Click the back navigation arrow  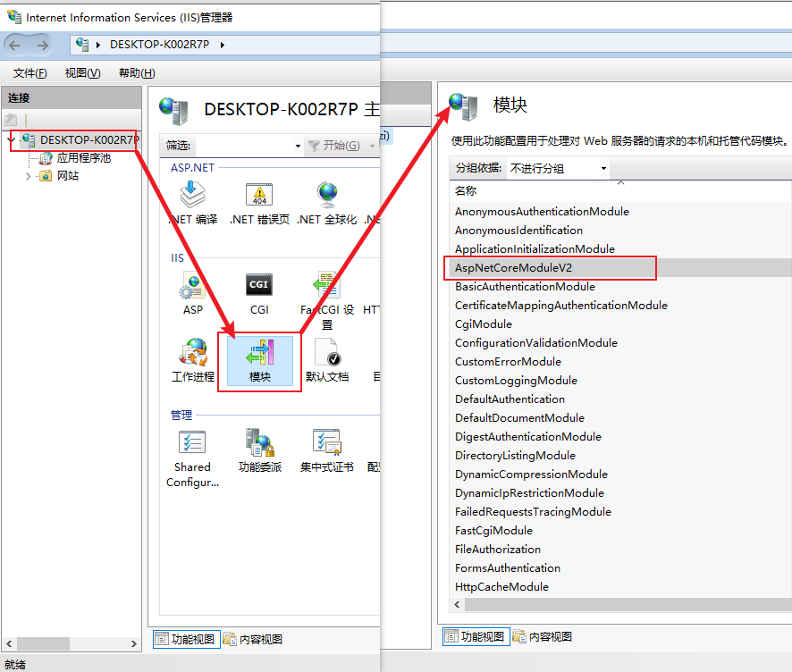tap(14, 45)
